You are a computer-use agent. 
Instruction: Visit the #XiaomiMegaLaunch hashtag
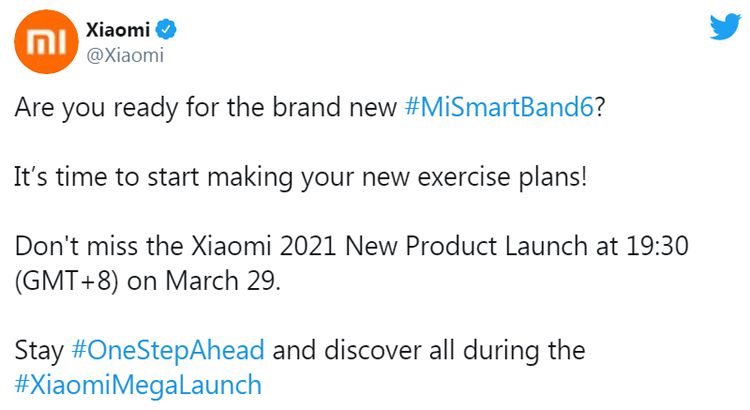tap(138, 384)
